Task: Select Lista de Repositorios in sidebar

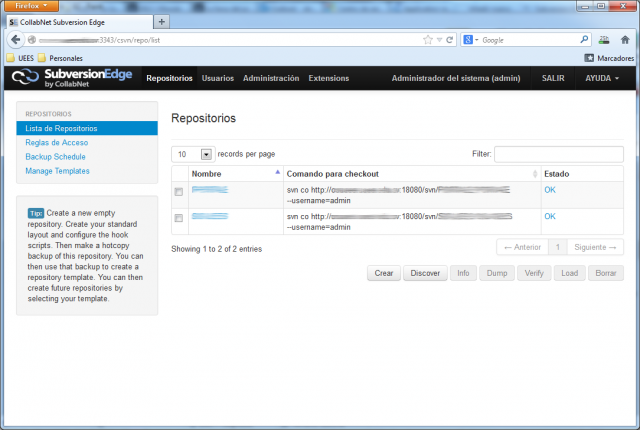Action: coord(87,128)
